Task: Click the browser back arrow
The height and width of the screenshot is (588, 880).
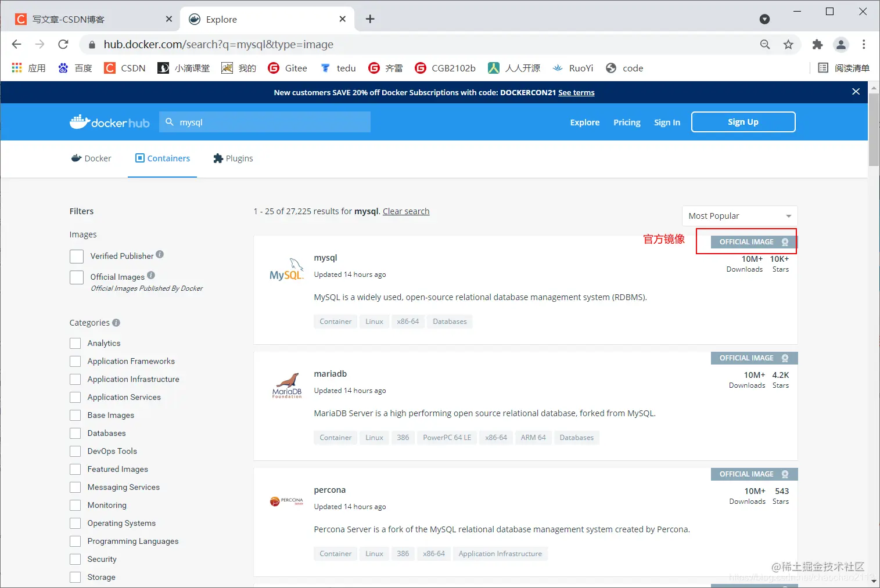Action: [x=17, y=45]
